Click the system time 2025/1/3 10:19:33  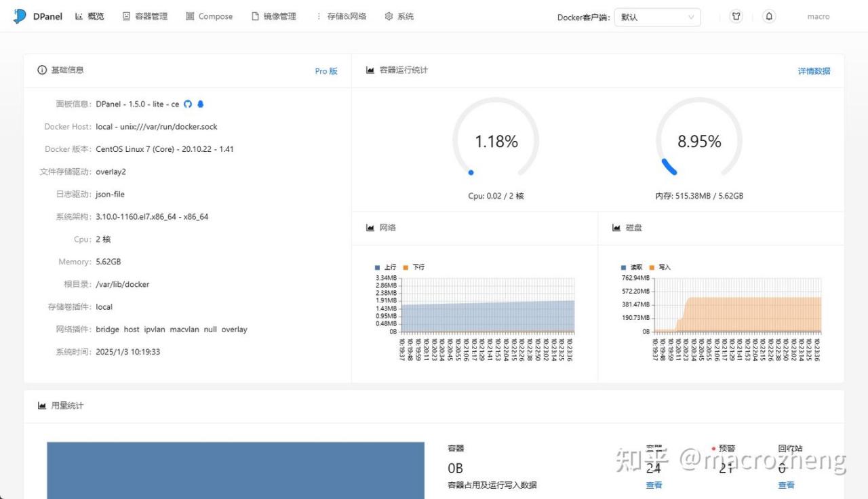click(x=128, y=352)
